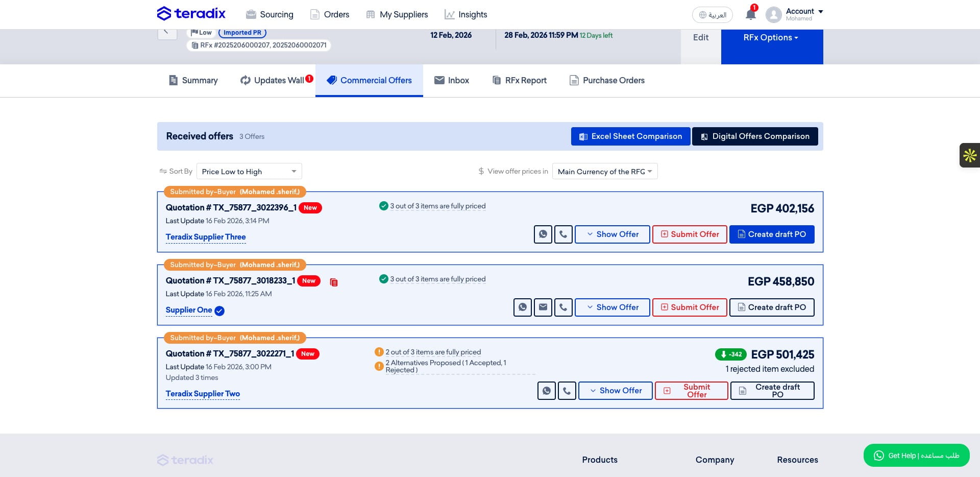Click the account avatar icon
Viewport: 980px width, 477px height.
(x=774, y=14)
